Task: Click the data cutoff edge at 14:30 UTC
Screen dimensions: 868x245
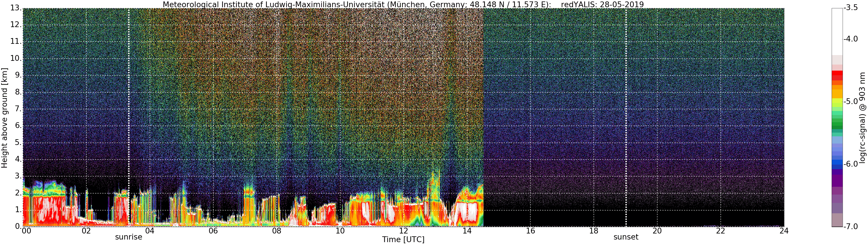Action: coord(483,117)
